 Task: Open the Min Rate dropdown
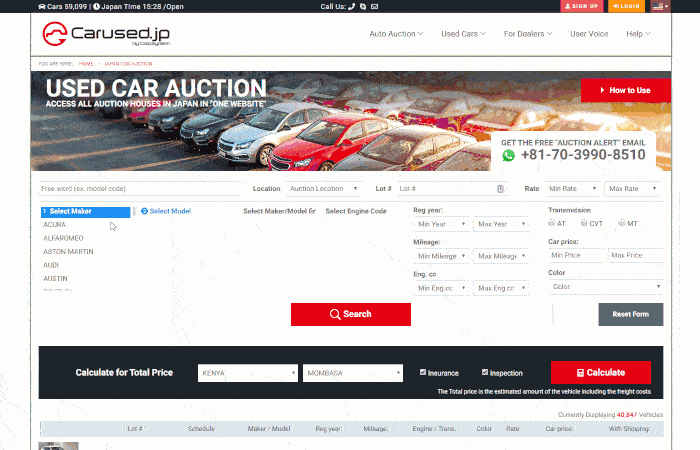[573, 188]
